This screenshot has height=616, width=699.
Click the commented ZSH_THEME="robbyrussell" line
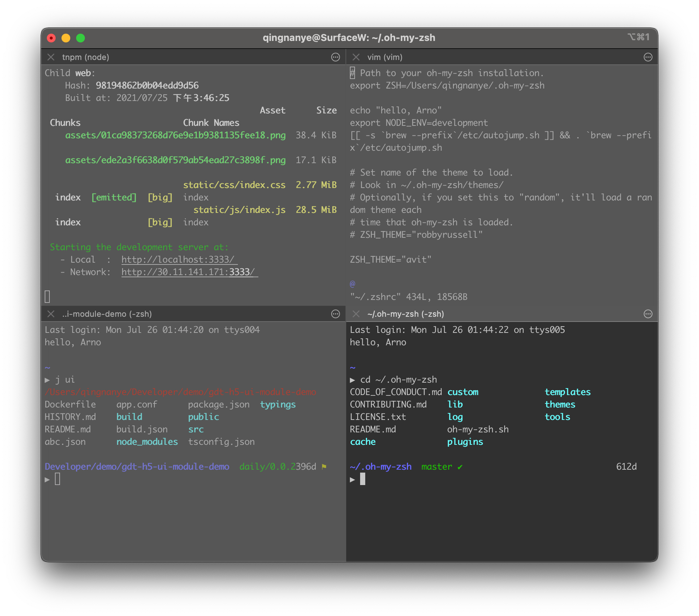click(x=416, y=235)
